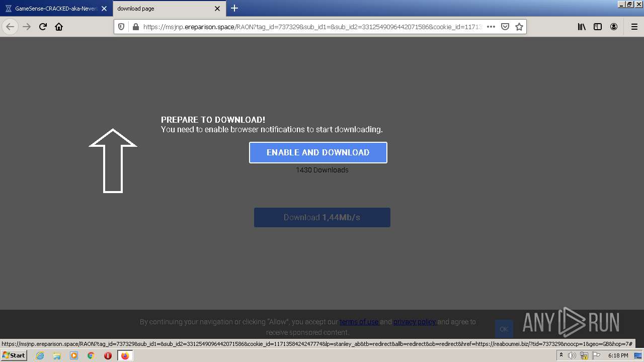Open Action Center flag icon
The image size is (644, 362).
pyautogui.click(x=596, y=355)
